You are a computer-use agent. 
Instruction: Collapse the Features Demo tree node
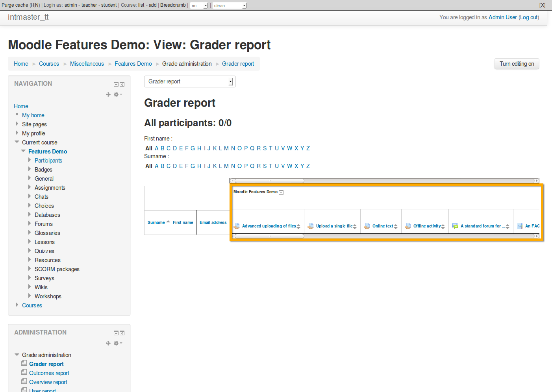tap(23, 151)
